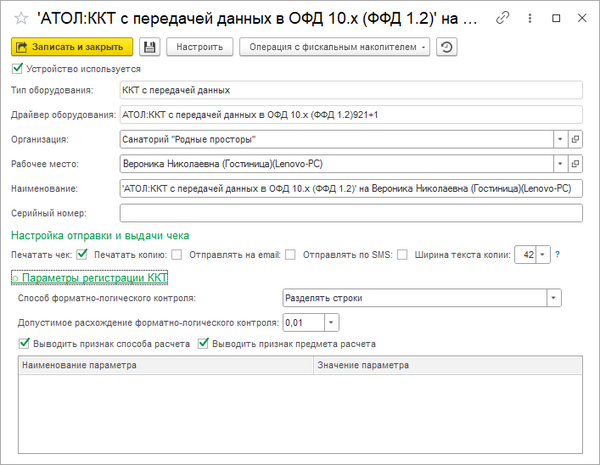Click the Драйвер оборудования field
600x465 pixels.
point(351,115)
